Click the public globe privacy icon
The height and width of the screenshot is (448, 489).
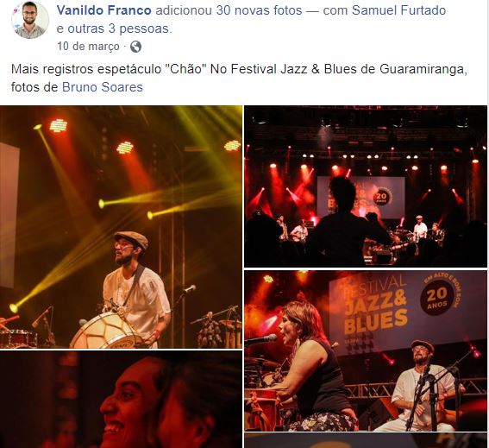click(135, 47)
